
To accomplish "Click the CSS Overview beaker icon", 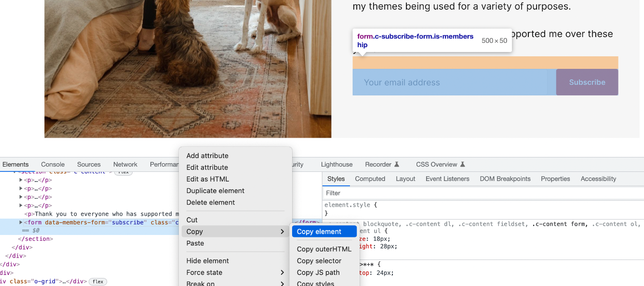I will 462,164.
